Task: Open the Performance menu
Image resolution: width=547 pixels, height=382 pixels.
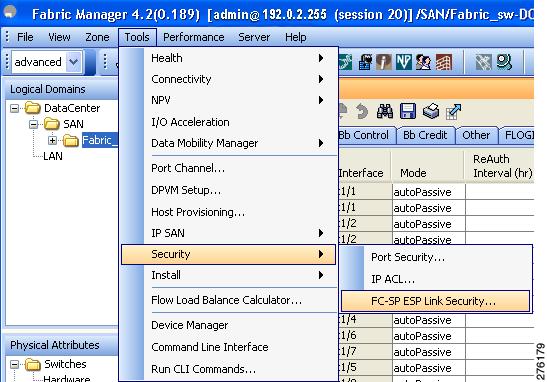Action: point(194,37)
